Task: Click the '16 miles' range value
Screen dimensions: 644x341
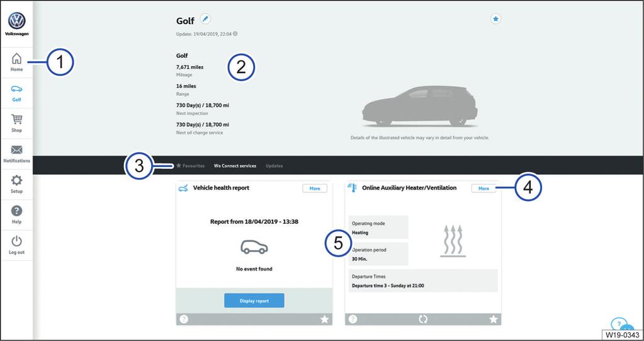Action: tap(186, 86)
